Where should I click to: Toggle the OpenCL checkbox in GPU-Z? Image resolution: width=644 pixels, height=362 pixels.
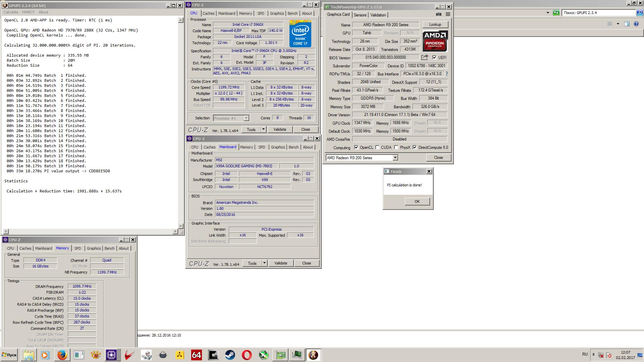coord(356,147)
